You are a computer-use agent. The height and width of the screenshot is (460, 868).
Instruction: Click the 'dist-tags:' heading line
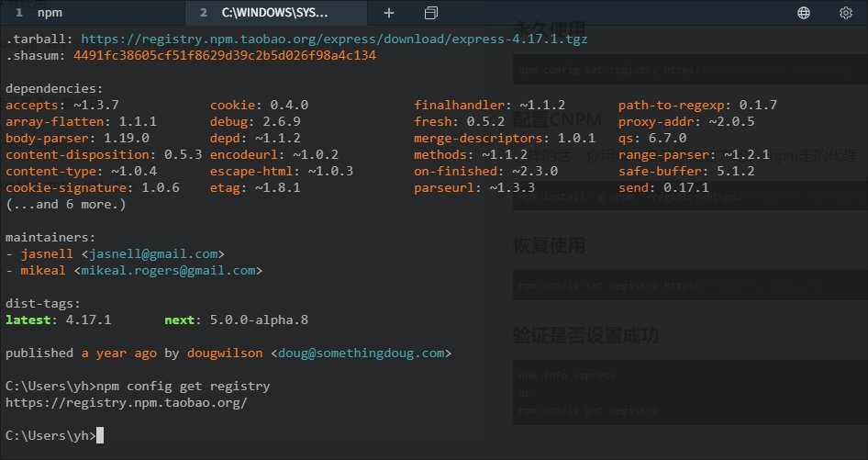(43, 304)
